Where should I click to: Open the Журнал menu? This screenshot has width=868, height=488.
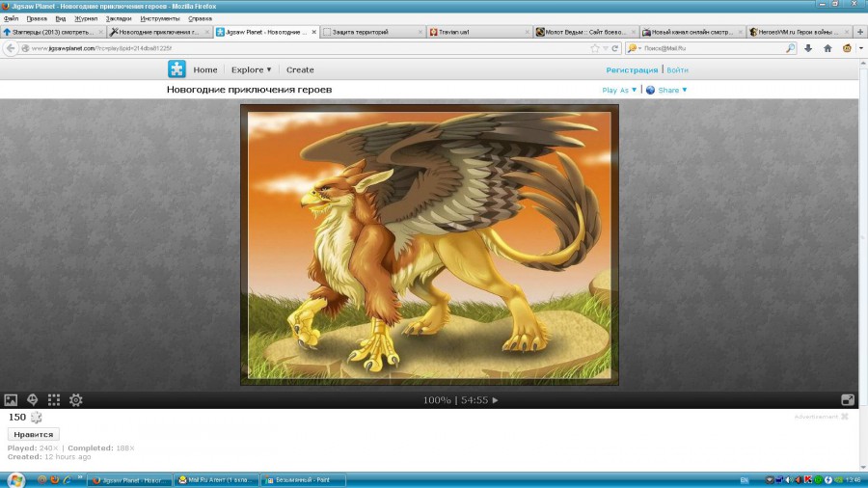(86, 19)
